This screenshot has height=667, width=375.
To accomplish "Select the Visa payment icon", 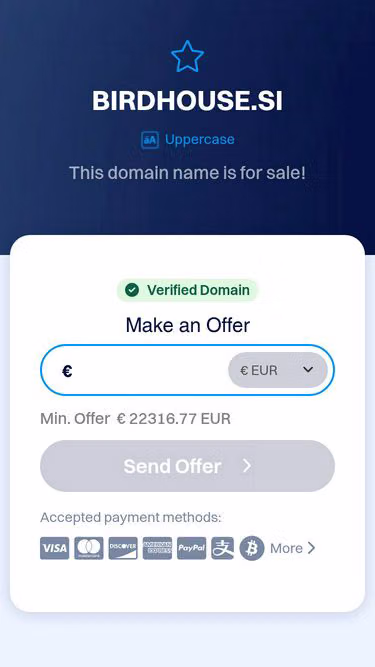I will tap(54, 548).
